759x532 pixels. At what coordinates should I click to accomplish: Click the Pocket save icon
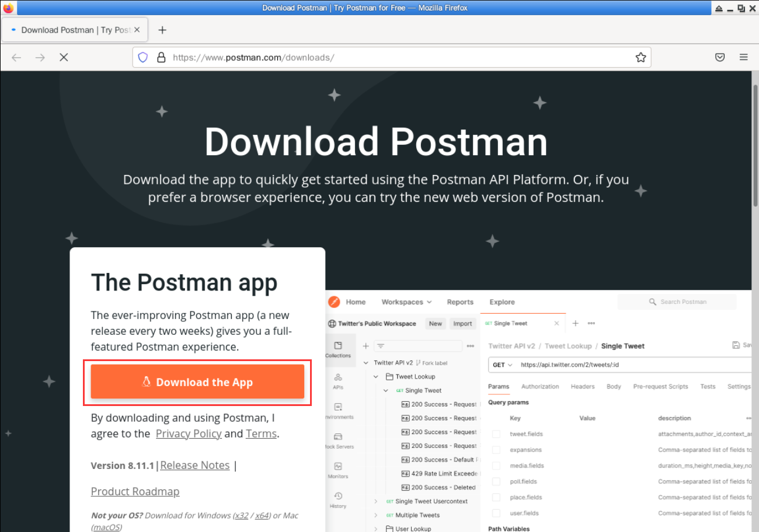tap(720, 57)
